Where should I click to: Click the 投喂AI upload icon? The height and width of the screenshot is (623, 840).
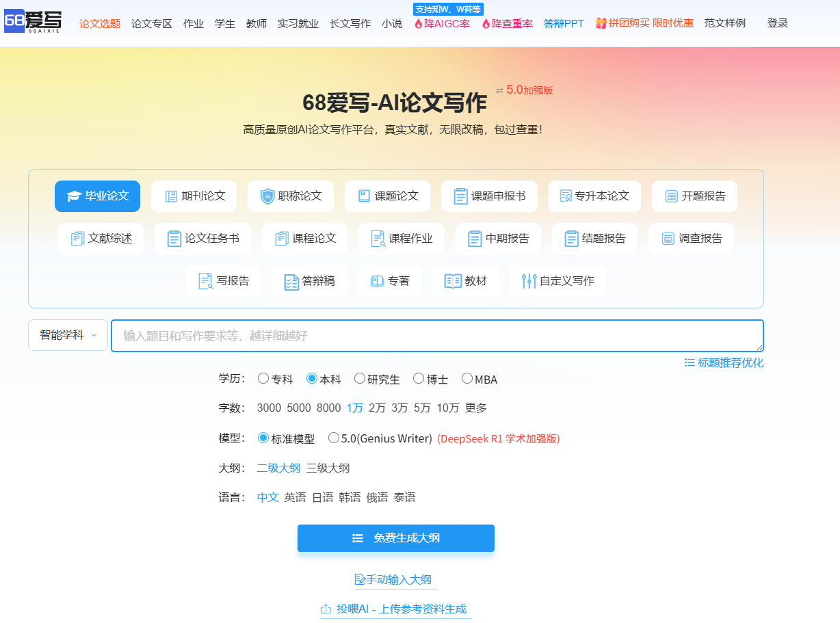tap(326, 609)
